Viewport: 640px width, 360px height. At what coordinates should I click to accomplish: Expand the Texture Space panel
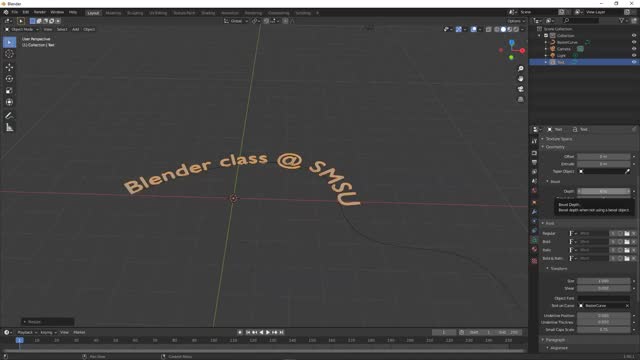[558, 139]
